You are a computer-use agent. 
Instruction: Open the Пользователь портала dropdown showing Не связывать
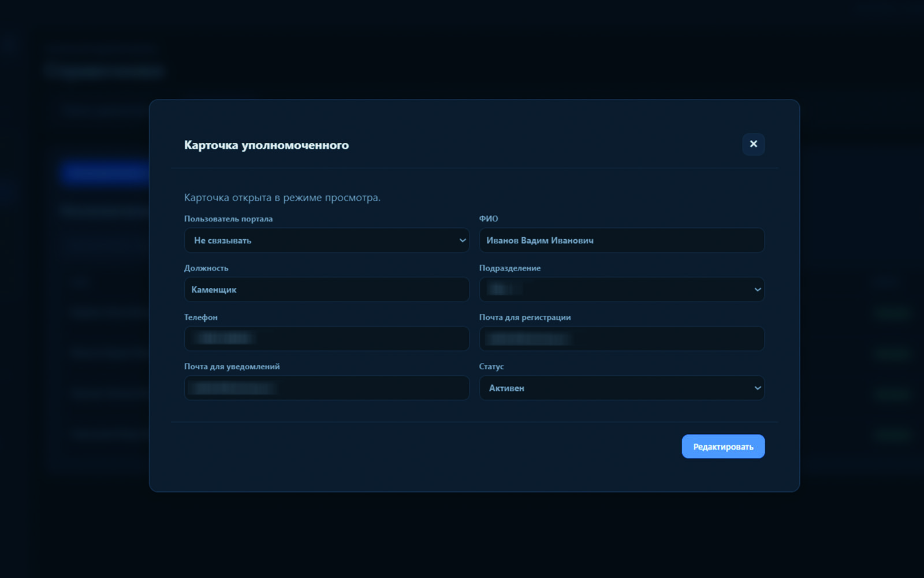coord(326,240)
